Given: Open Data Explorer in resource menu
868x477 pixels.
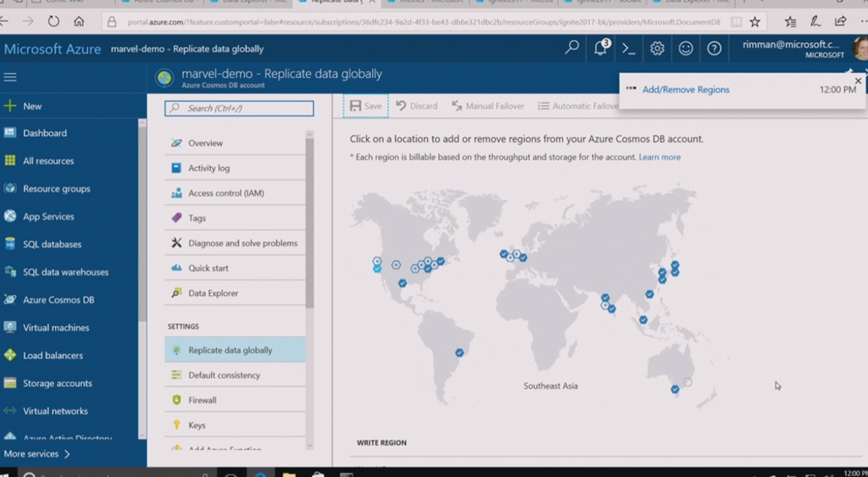Looking at the screenshot, I should (x=213, y=293).
